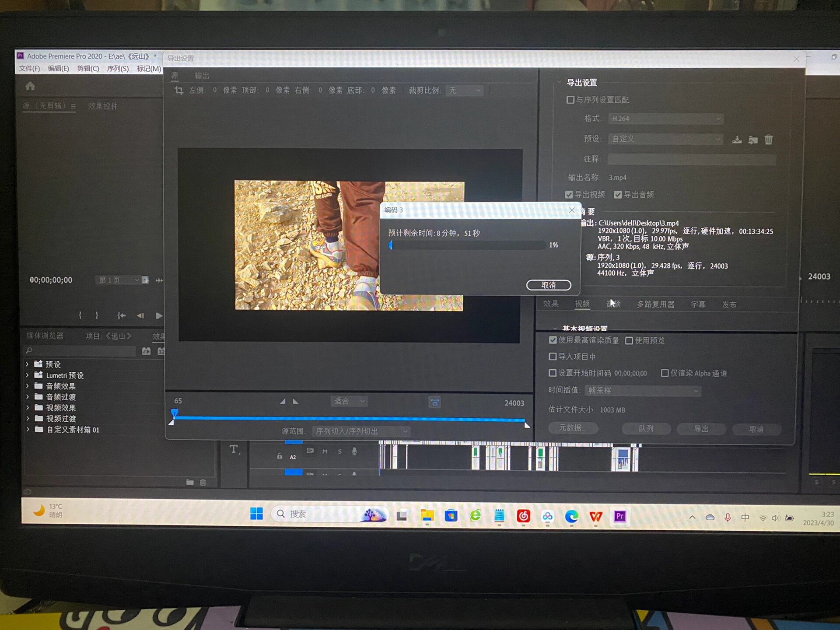This screenshot has height=630, width=840.
Task: Open File Explorer from the taskbar
Action: 427,515
